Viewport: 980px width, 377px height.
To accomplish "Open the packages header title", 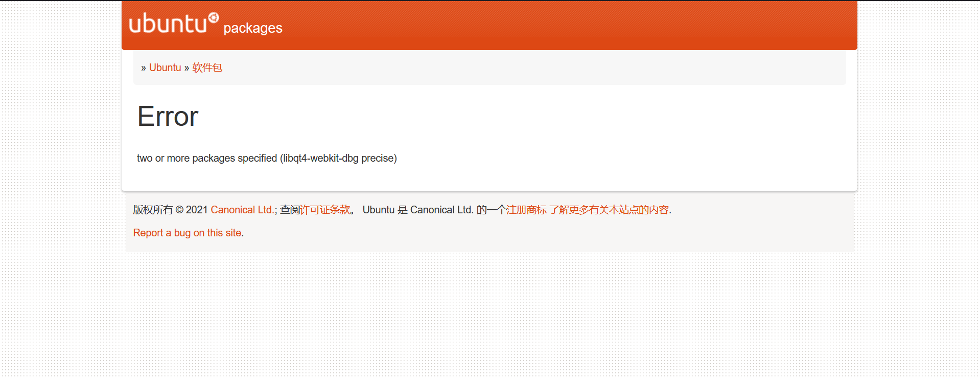I will pos(253,28).
